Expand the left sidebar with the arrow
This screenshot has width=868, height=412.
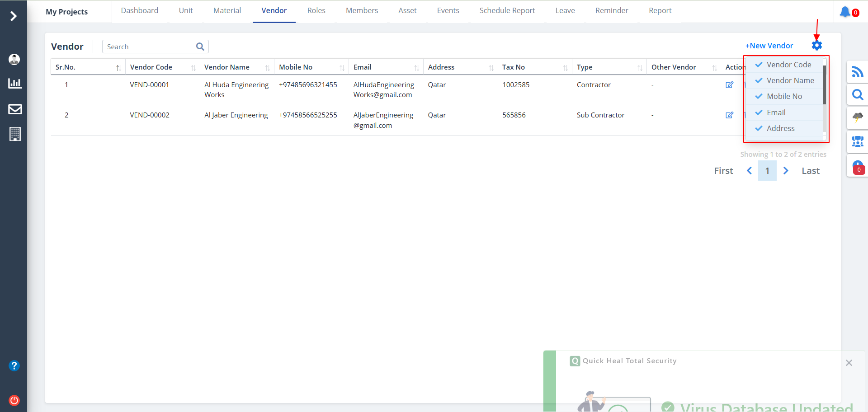(x=14, y=16)
